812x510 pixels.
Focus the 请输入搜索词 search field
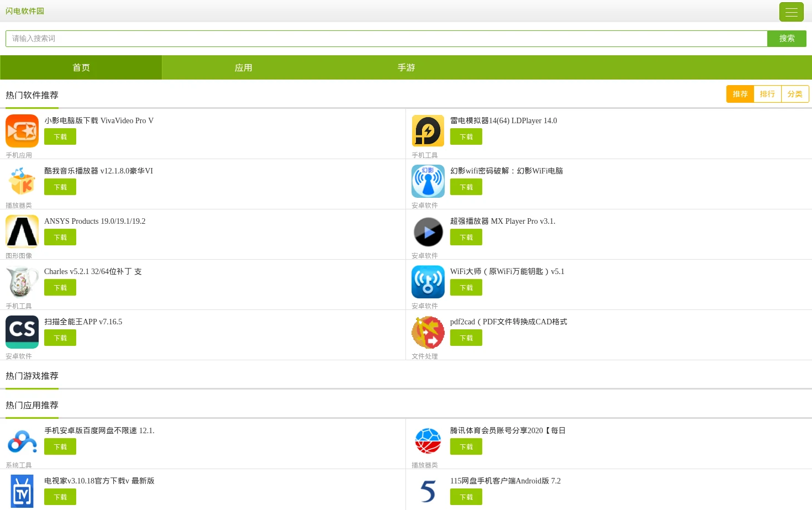click(x=387, y=39)
